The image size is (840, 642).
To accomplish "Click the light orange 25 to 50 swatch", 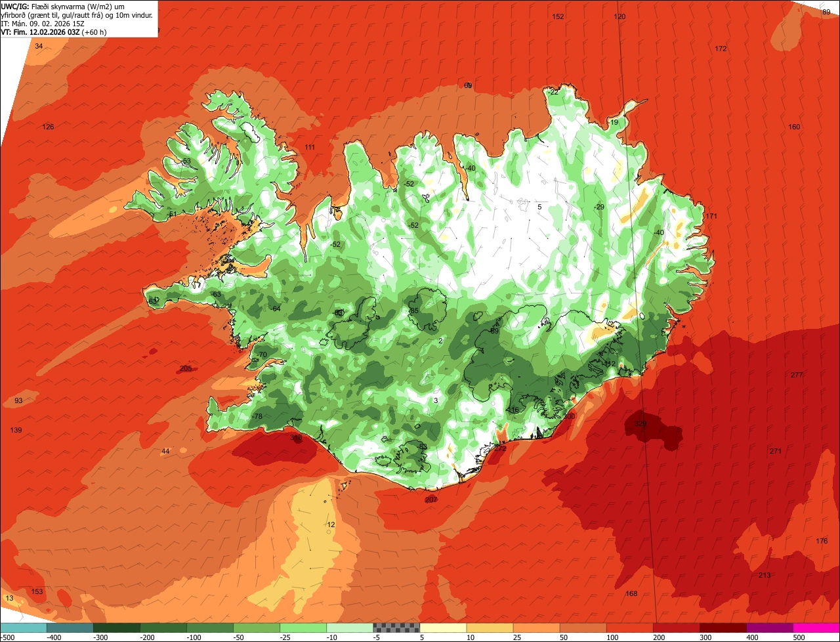I will (536, 627).
